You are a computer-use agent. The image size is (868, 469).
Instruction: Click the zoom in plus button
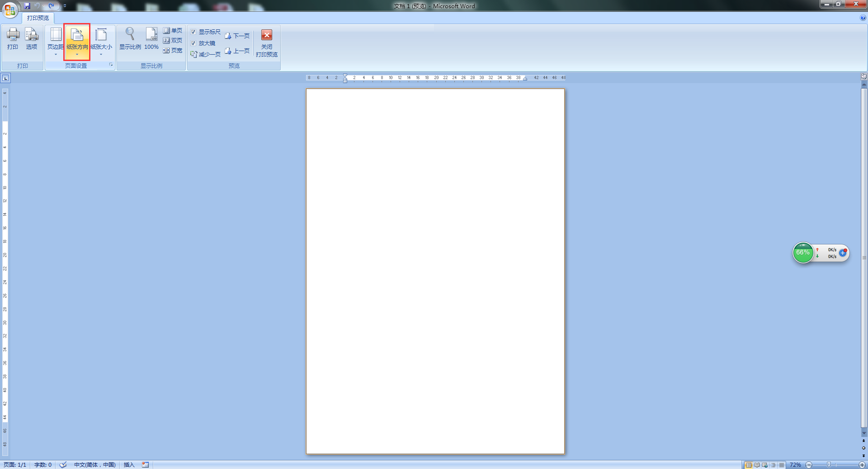[862, 465]
